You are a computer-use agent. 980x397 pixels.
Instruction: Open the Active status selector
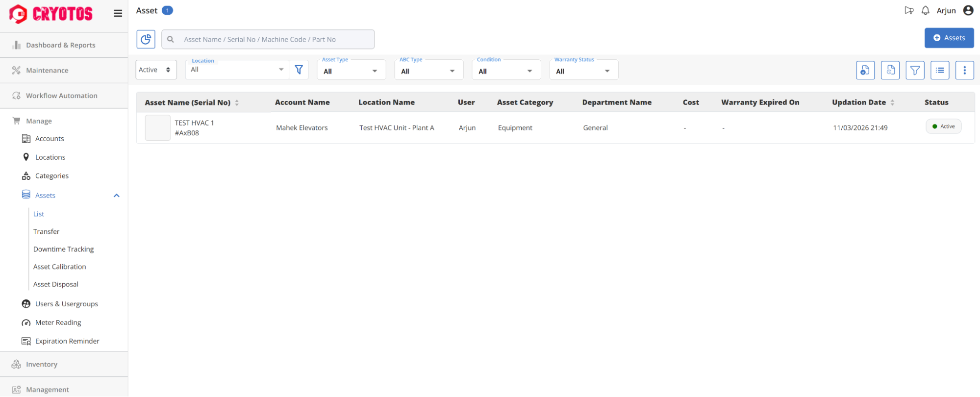[155, 70]
